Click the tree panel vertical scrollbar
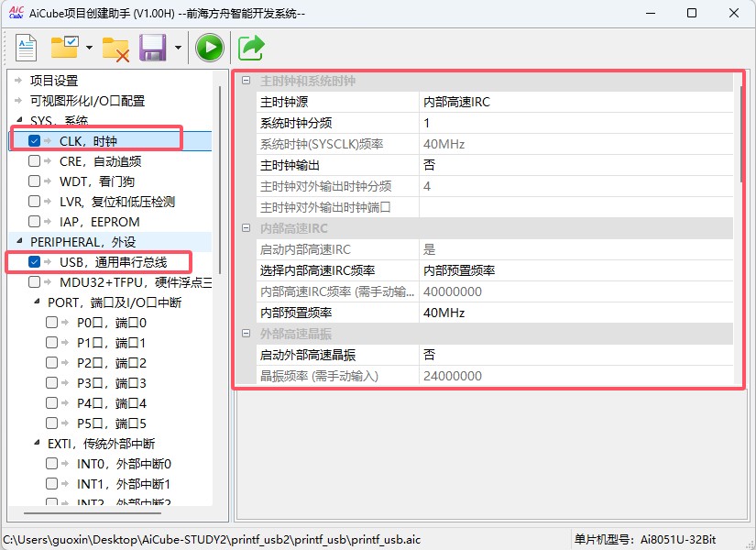The width and height of the screenshot is (756, 550). click(220, 180)
